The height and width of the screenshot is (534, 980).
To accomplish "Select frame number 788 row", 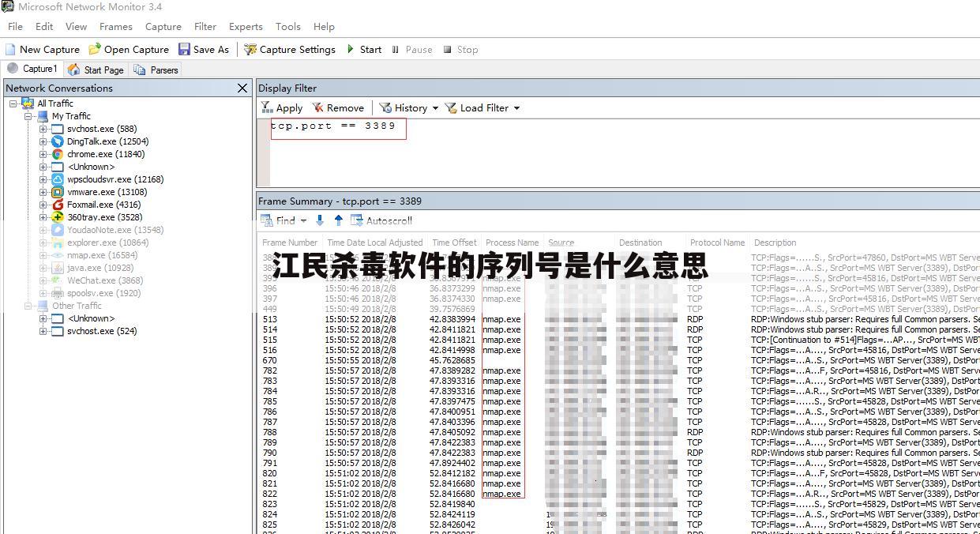I will [619, 432].
